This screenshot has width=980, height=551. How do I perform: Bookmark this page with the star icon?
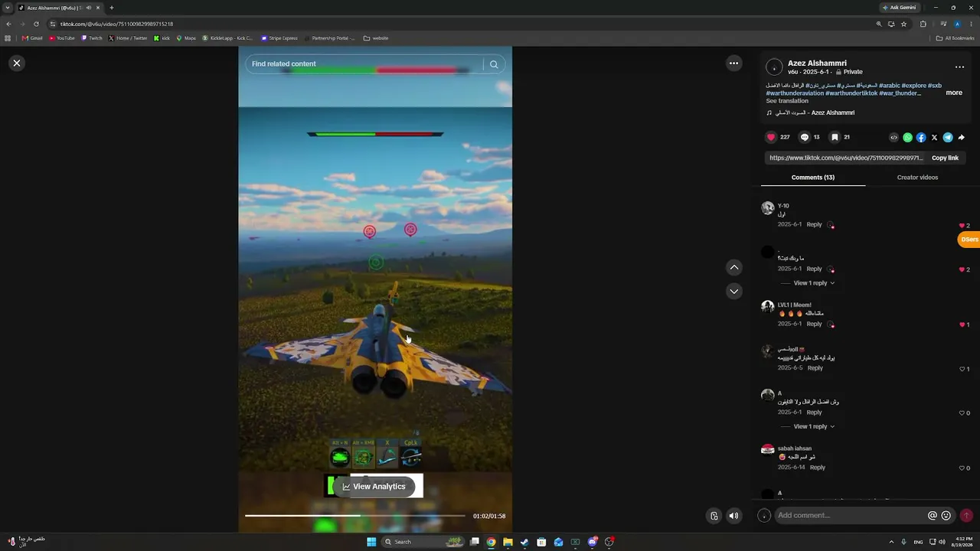pyautogui.click(x=903, y=24)
